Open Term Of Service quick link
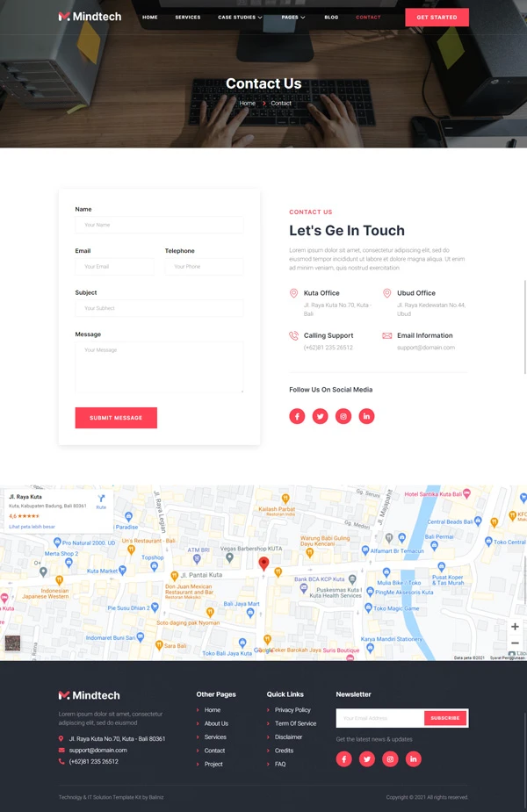The image size is (527, 812). point(295,723)
